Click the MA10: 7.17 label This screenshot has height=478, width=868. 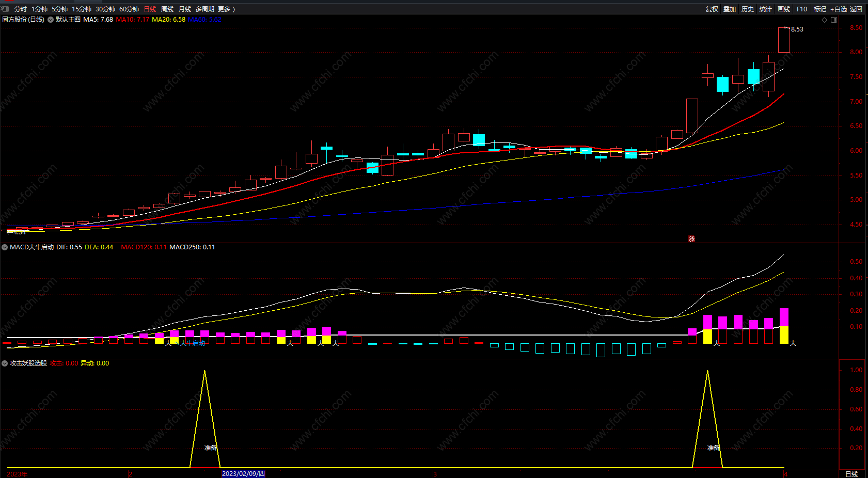133,20
